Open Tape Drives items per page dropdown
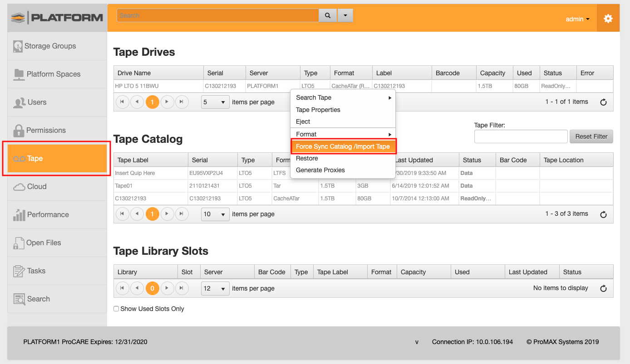This screenshot has height=364, width=630. pyautogui.click(x=215, y=102)
